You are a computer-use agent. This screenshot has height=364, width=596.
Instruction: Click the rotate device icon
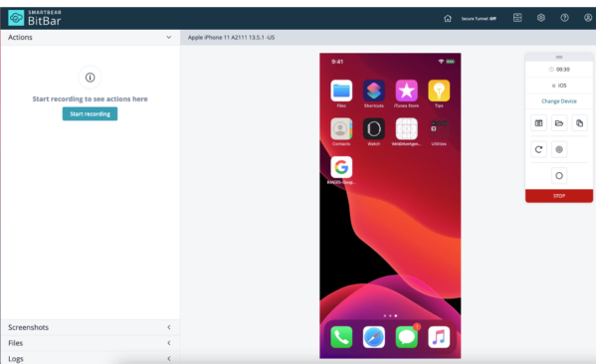pos(538,149)
